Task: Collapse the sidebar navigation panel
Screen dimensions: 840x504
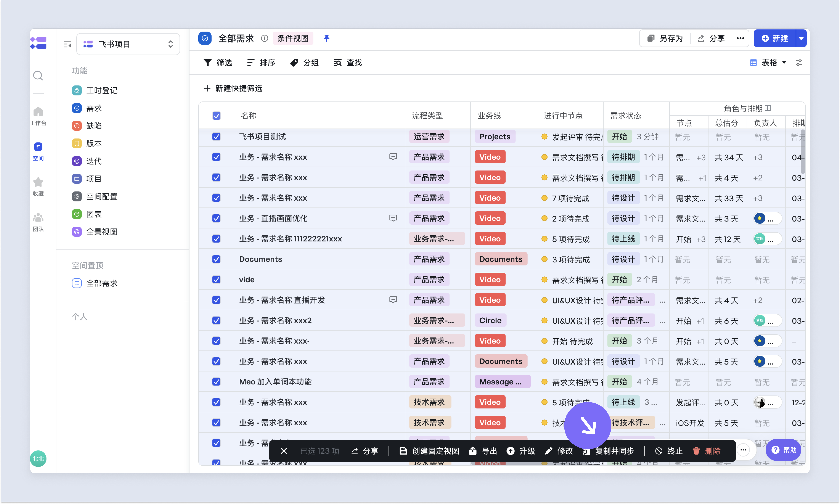Action: click(x=67, y=44)
